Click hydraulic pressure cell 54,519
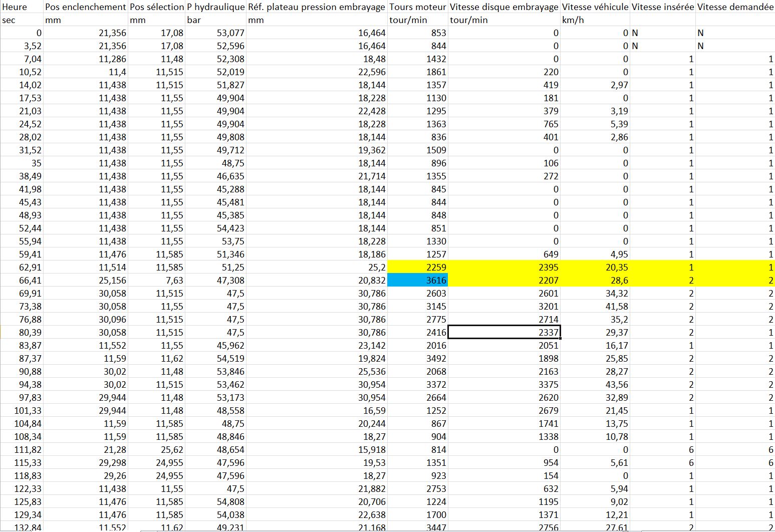This screenshot has height=532, width=775. click(x=216, y=358)
